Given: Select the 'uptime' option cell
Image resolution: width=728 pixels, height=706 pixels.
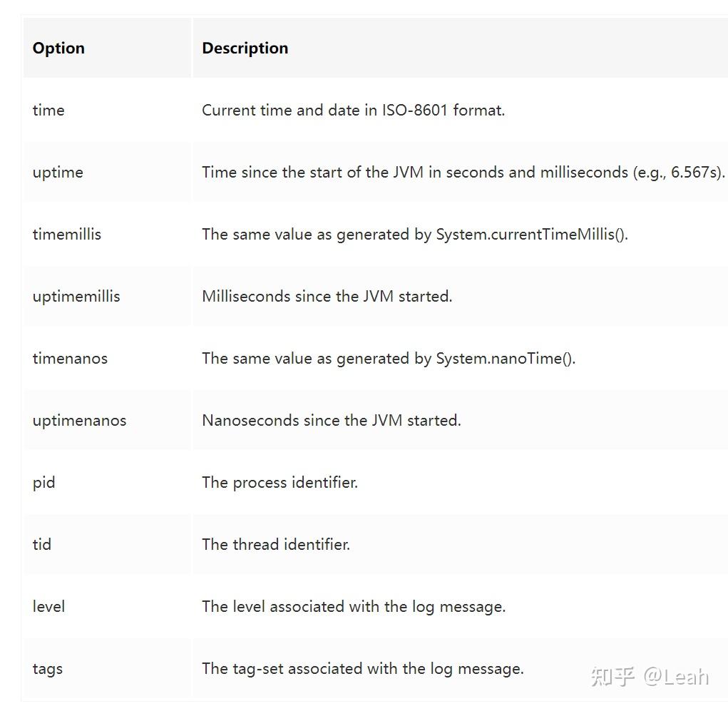Looking at the screenshot, I should (58, 172).
